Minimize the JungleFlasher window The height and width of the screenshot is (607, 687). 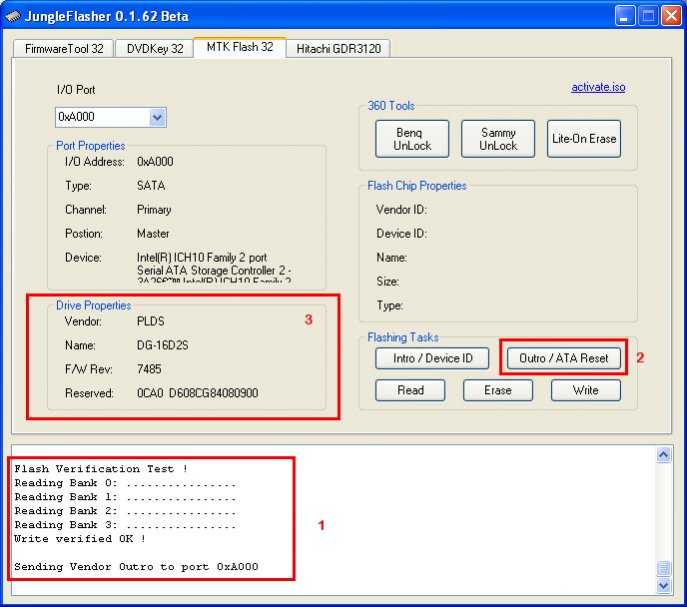(625, 16)
